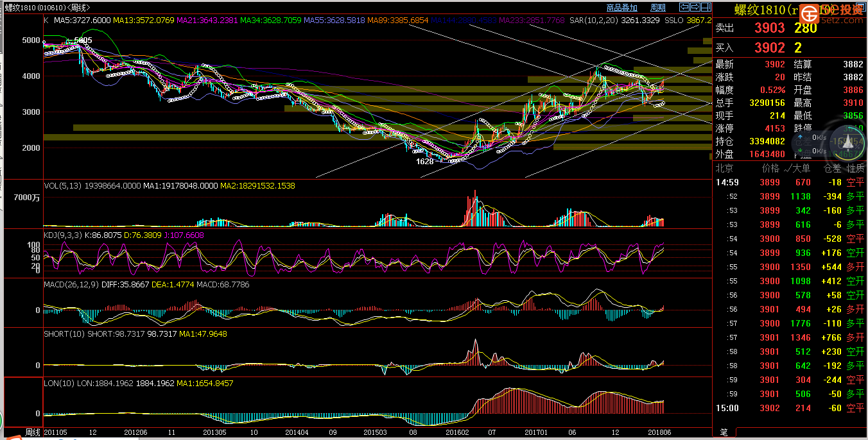The width and height of the screenshot is (868, 440).
Task: Select the 14:59 tick row with volume 670
Action: [790, 182]
